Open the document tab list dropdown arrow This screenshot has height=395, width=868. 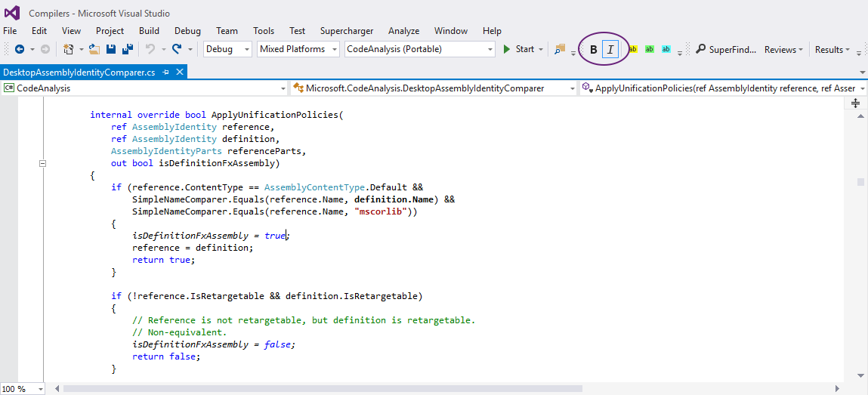[x=862, y=73]
